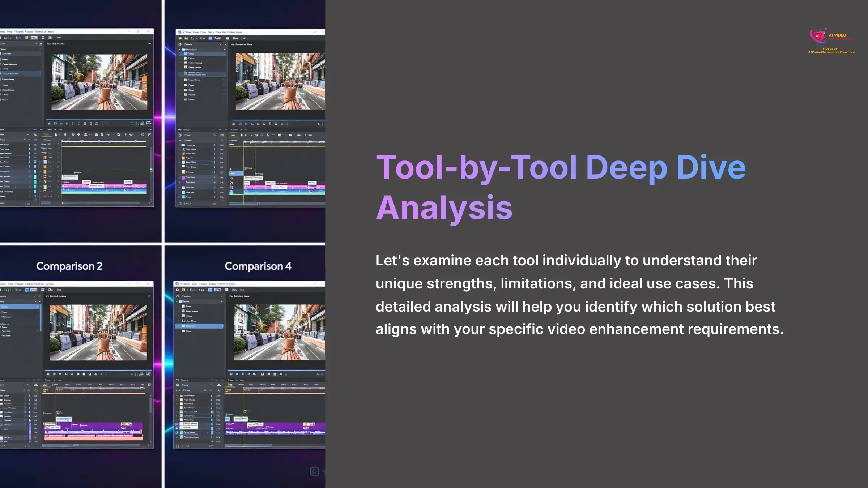
Task: Select video preview in editor window above Comparison 4
Action: [281, 81]
